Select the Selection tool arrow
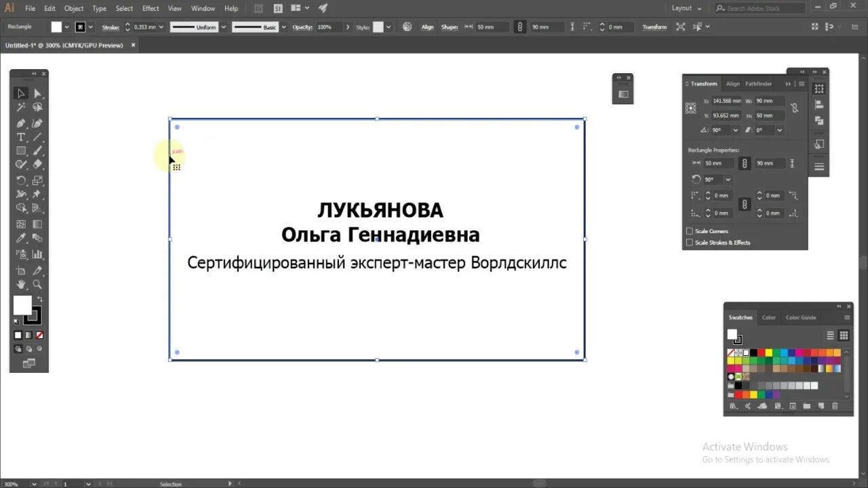The height and width of the screenshot is (488, 868). pos(21,94)
